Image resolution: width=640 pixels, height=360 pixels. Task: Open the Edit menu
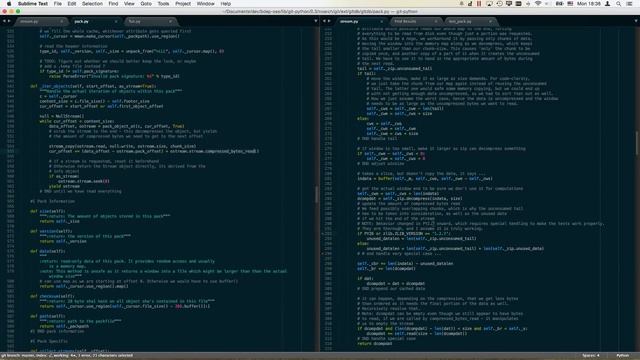pos(72,4)
